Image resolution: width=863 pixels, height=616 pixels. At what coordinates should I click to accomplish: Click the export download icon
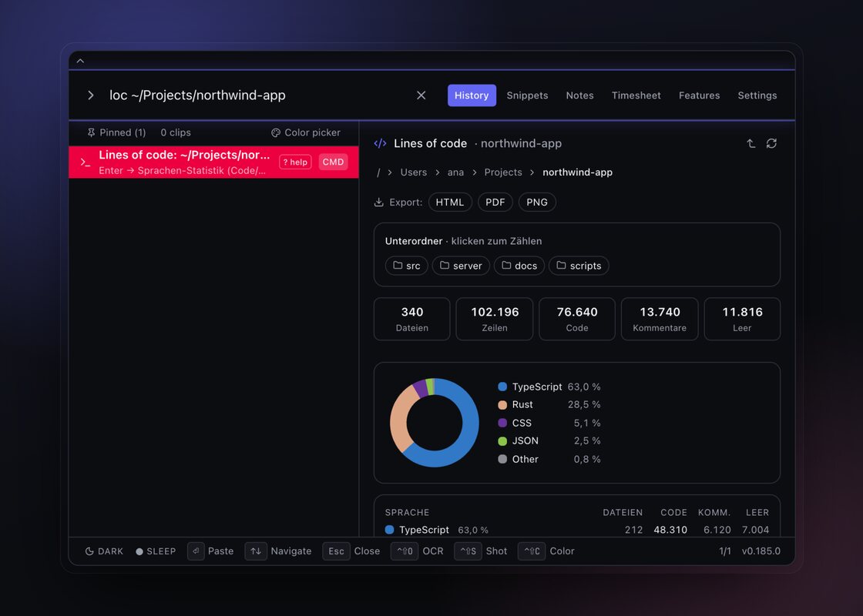click(378, 203)
